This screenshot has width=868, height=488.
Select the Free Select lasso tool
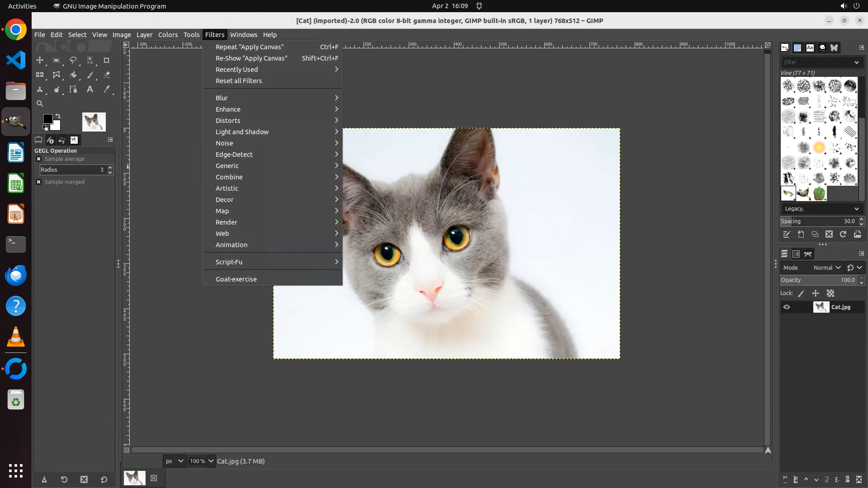[x=73, y=60]
